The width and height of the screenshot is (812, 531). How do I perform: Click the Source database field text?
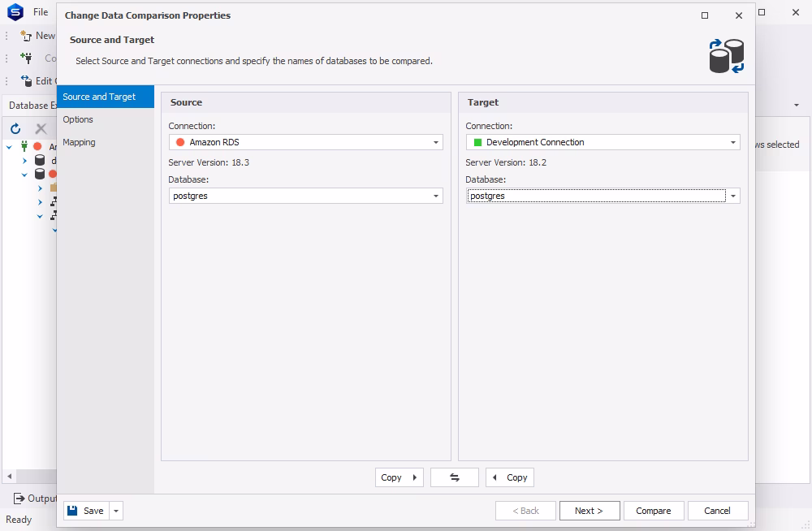[191, 196]
